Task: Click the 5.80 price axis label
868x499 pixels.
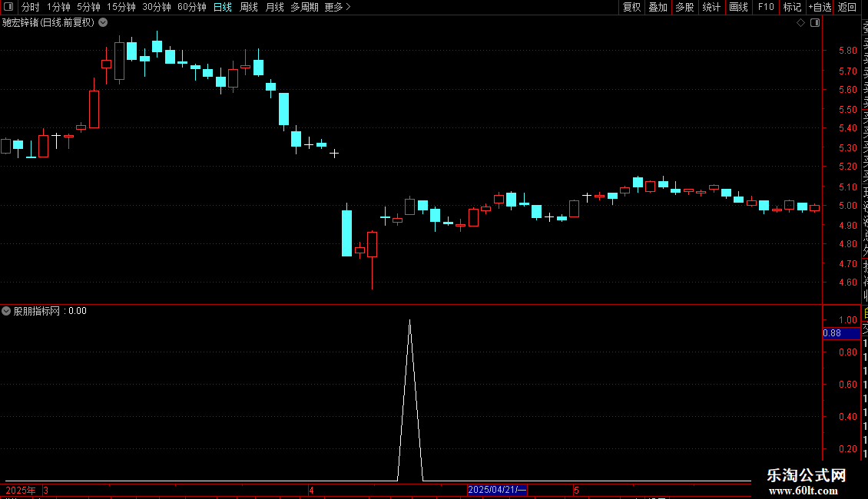Action: (x=847, y=51)
